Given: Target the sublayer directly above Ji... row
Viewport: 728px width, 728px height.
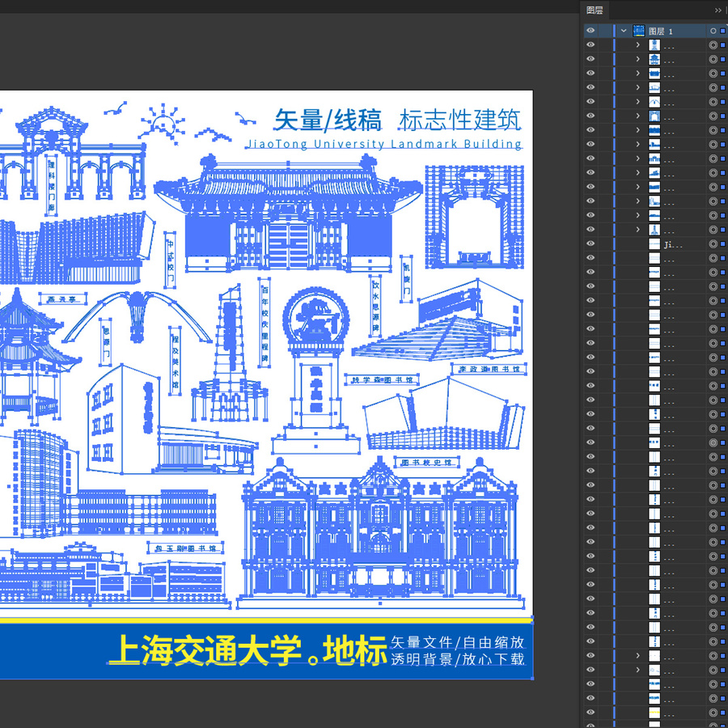Looking at the screenshot, I should [x=713, y=230].
